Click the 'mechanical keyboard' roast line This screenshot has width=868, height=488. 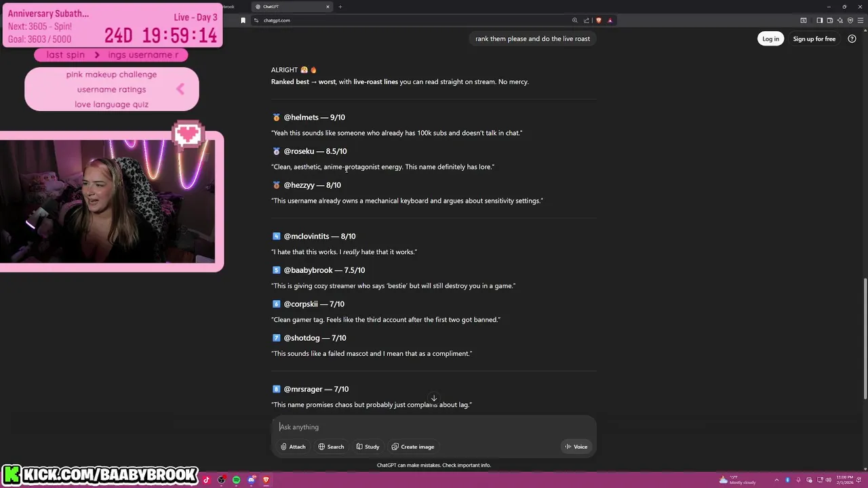pyautogui.click(x=407, y=201)
